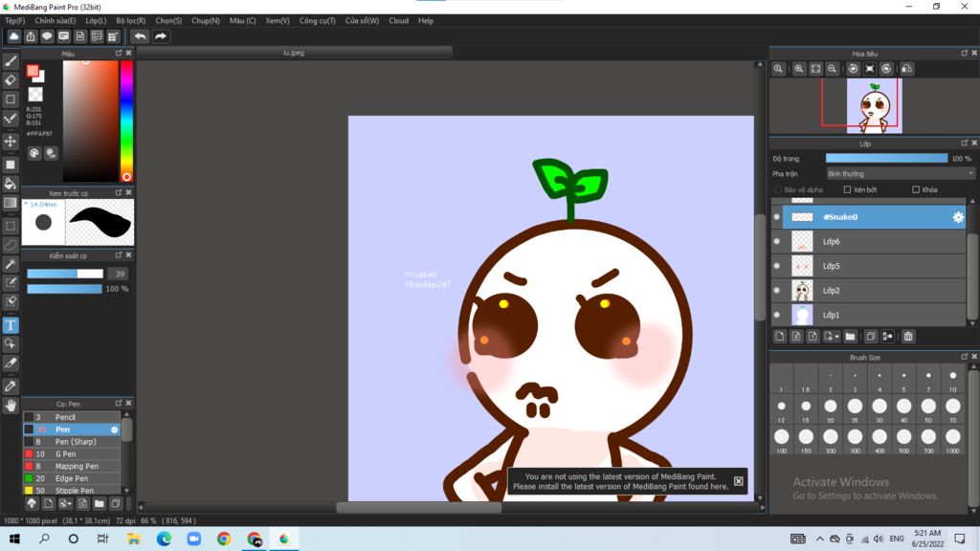Click the navigator preview thumbnail
Image resolution: width=980 pixels, height=551 pixels.
click(875, 105)
